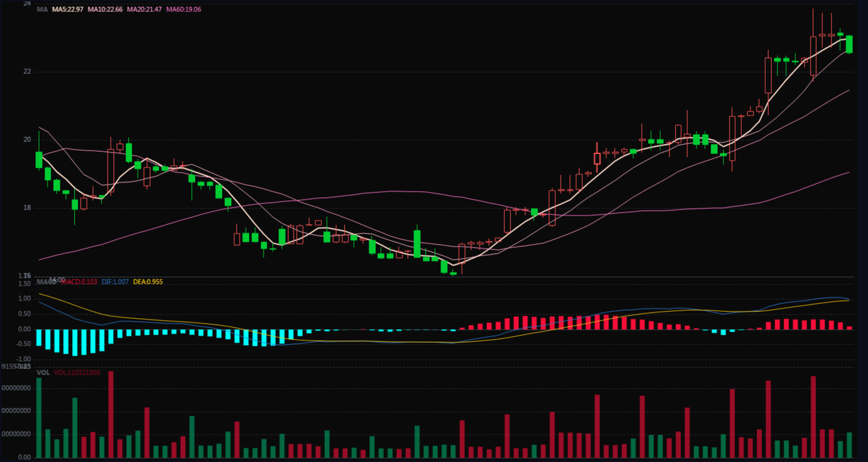Viewport: 868px width, 462px height.
Task: Select the MA5:22.97 legend value
Action: pos(68,10)
